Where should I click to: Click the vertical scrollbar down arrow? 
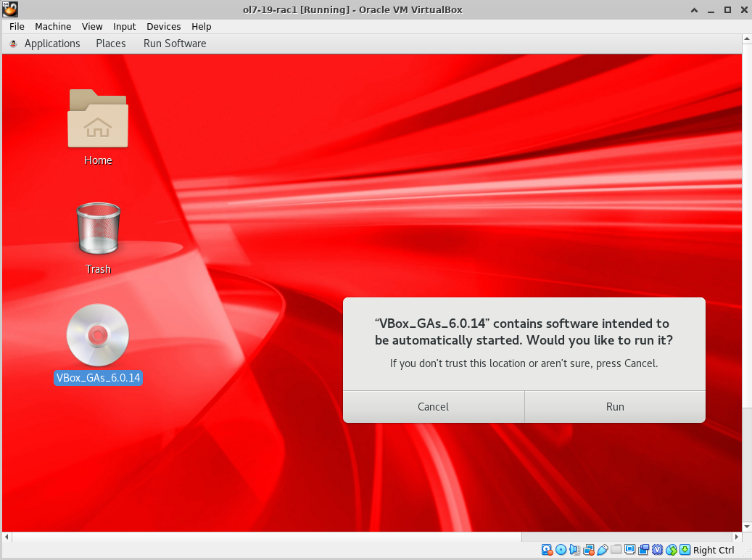(747, 527)
